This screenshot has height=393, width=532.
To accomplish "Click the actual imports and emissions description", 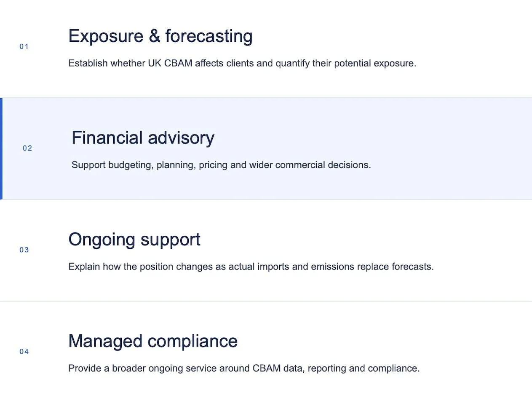I will click(x=251, y=267).
